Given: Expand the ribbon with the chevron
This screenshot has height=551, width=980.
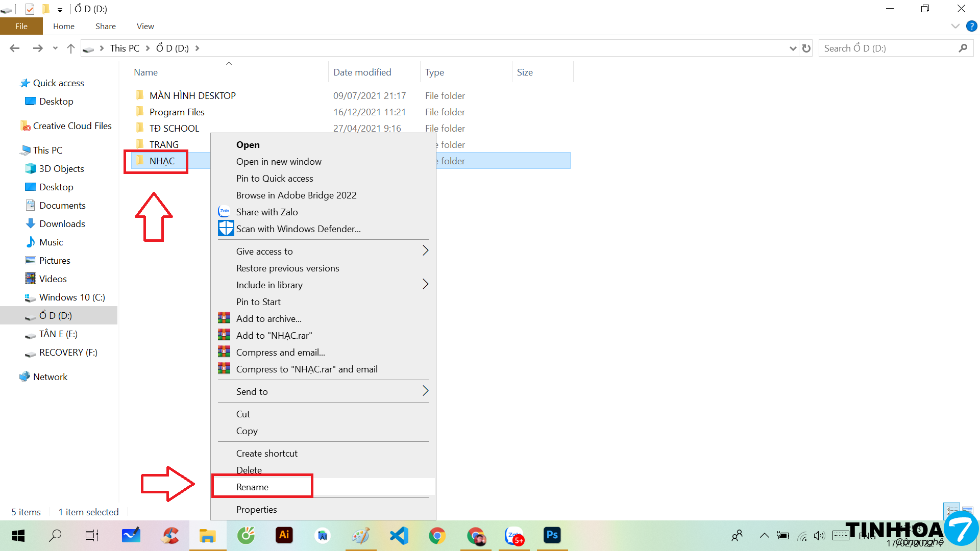Looking at the screenshot, I should (x=955, y=26).
